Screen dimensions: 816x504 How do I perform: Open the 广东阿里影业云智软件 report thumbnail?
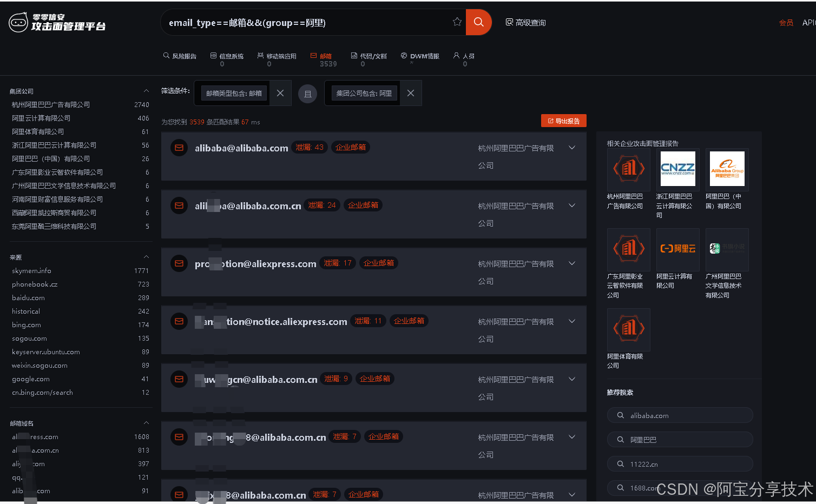pyautogui.click(x=628, y=249)
